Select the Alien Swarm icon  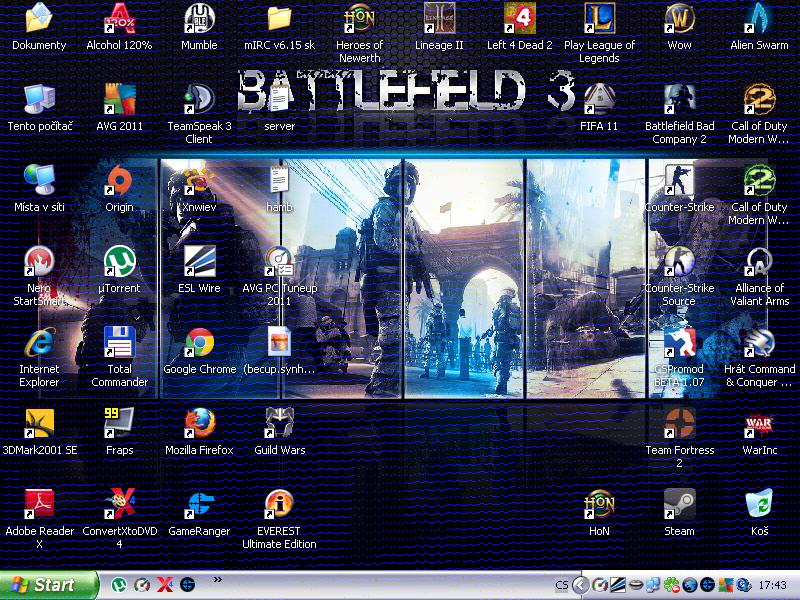(759, 19)
